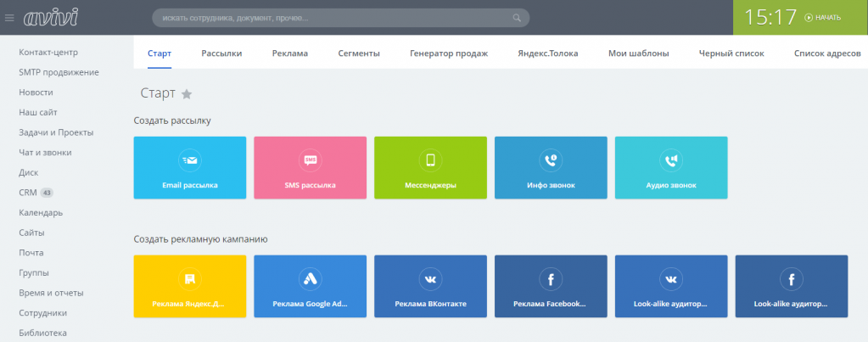Click the Мессенджеры phone icon
Screen dimensions: 868x342
coord(431,160)
